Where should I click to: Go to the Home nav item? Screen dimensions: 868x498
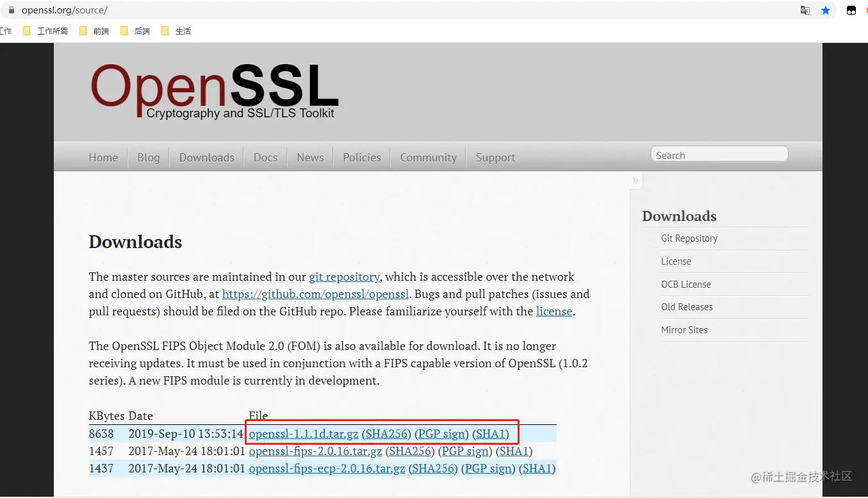(x=103, y=157)
